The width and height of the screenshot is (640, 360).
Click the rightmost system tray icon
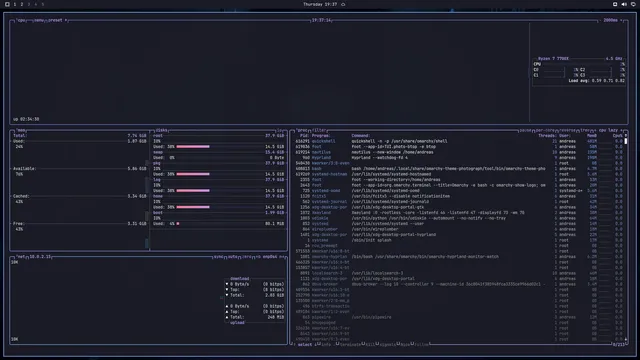(633, 4)
